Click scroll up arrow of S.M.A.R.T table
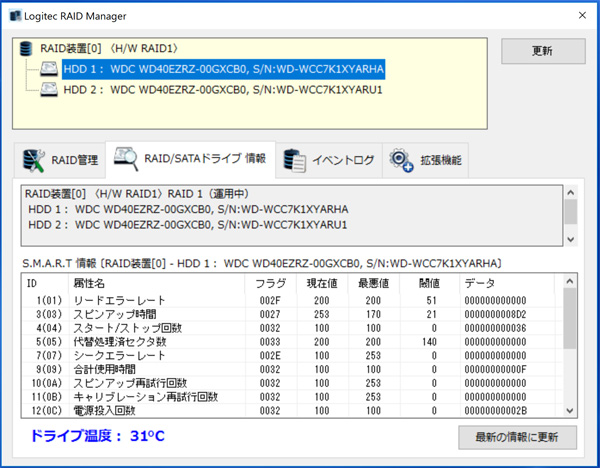The image size is (600, 468). click(570, 281)
